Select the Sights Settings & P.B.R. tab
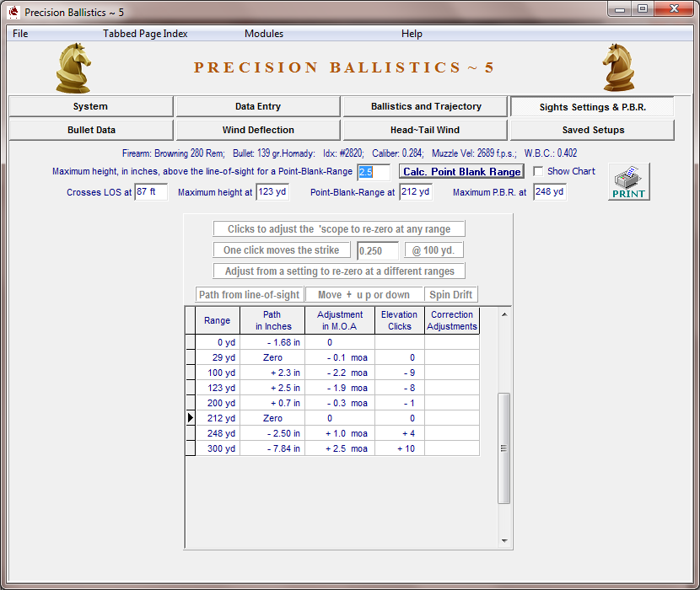The image size is (700, 590). pos(592,107)
